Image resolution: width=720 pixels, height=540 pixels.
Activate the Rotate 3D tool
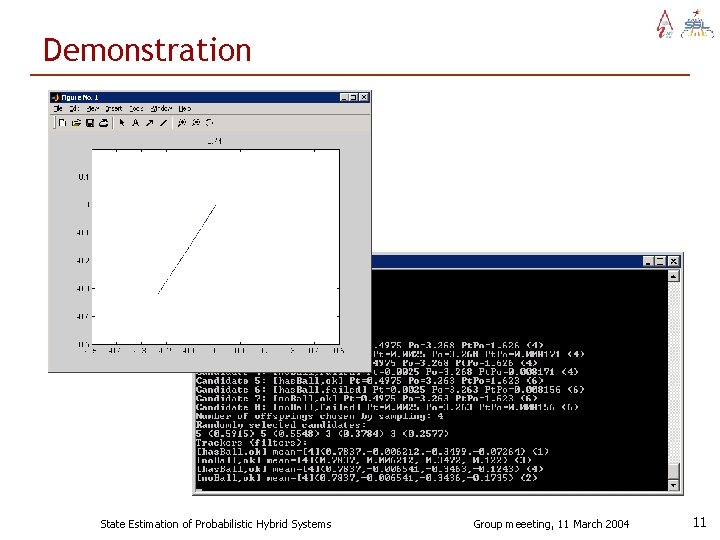click(209, 123)
